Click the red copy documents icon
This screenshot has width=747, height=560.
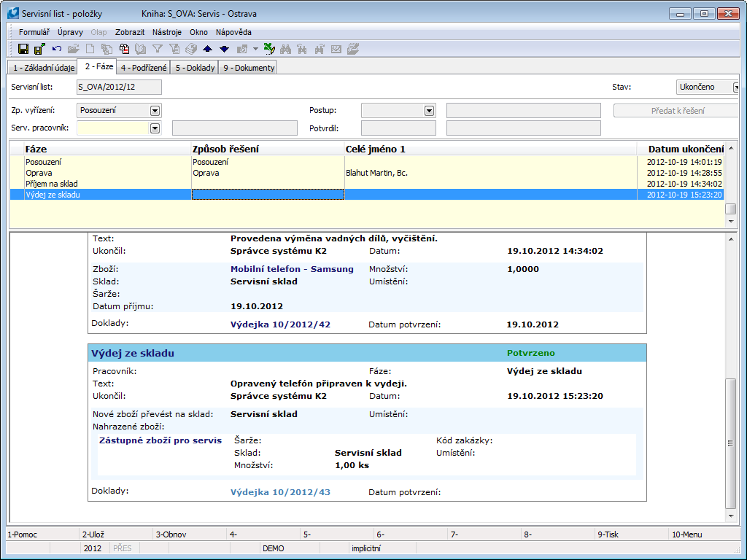pos(124,49)
